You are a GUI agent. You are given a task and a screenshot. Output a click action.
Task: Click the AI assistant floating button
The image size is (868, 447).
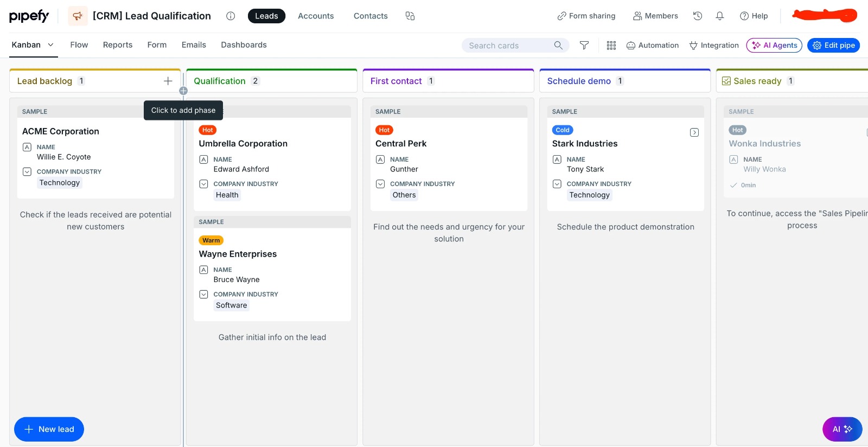[x=842, y=429]
